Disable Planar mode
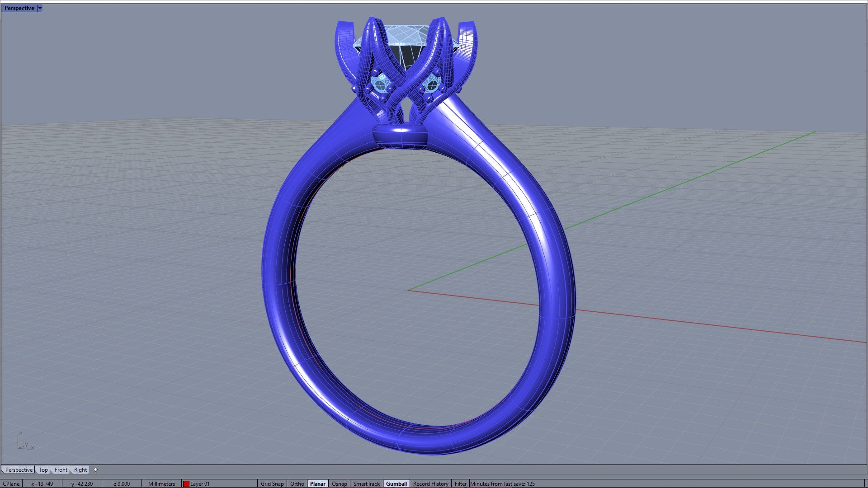Screen dimensions: 868x488 317,483
